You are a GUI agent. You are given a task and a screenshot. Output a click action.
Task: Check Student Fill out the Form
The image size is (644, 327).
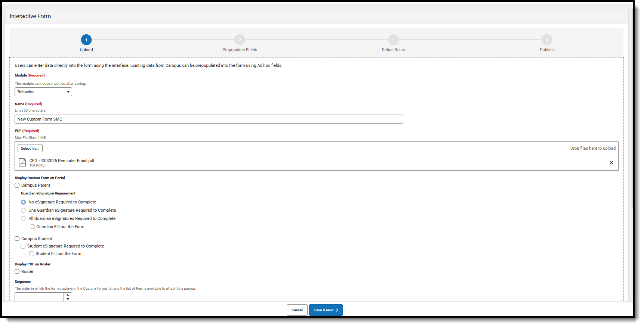tap(32, 253)
